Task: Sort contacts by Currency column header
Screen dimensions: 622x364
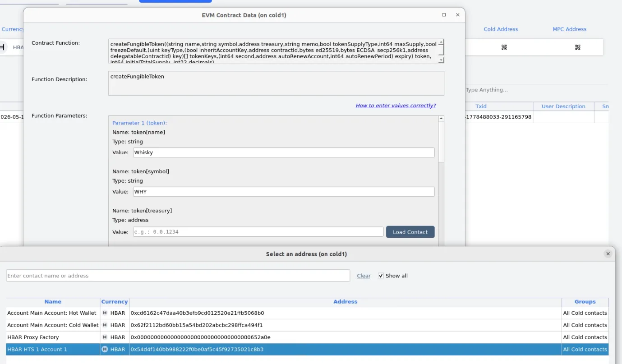Action: pyautogui.click(x=115, y=302)
